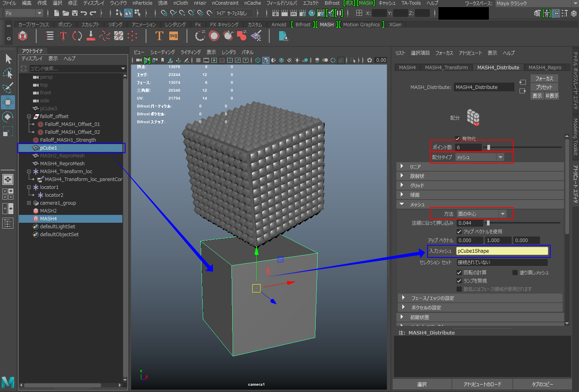
Task: Click the 非表示 button
Action: pyautogui.click(x=551, y=96)
